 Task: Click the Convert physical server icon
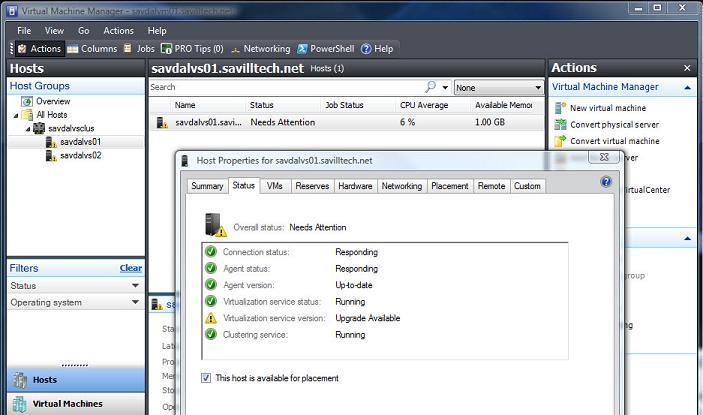pos(560,124)
